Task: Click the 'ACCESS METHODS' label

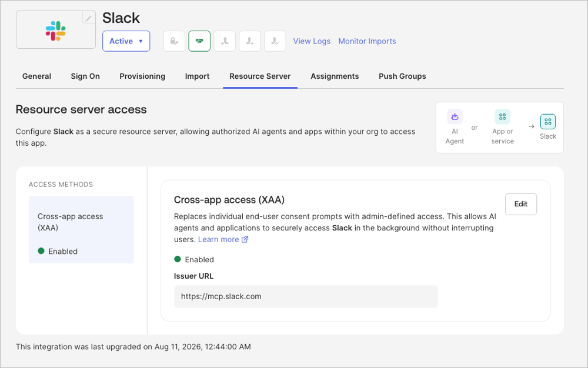Action: click(x=61, y=185)
